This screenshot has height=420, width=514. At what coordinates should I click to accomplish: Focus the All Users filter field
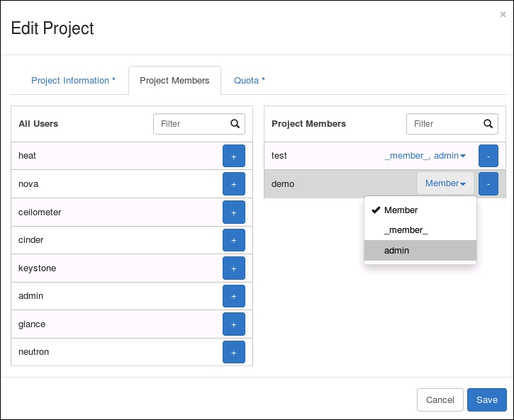pyautogui.click(x=190, y=124)
